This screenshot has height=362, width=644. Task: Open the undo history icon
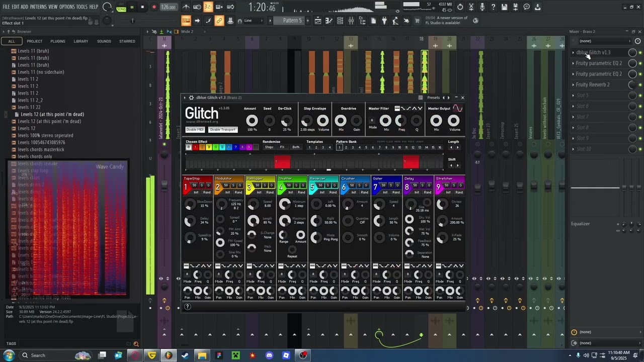[x=460, y=7]
